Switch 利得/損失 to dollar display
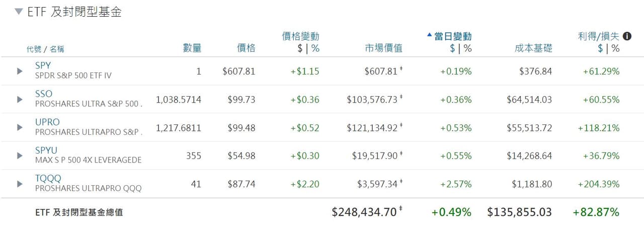This screenshot has height=226, width=644. (x=600, y=48)
